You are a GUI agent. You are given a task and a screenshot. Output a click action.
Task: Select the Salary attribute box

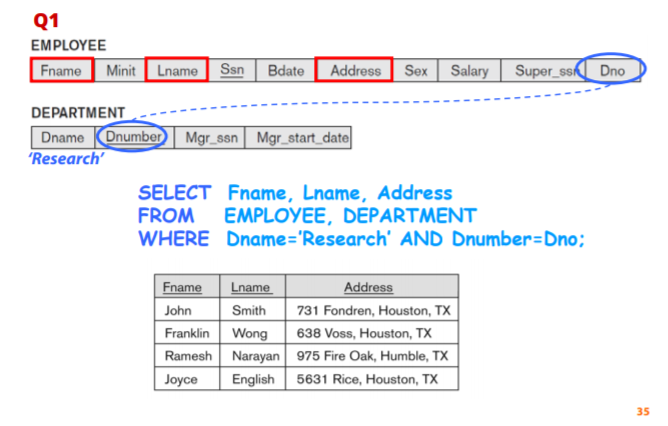pyautogui.click(x=469, y=70)
